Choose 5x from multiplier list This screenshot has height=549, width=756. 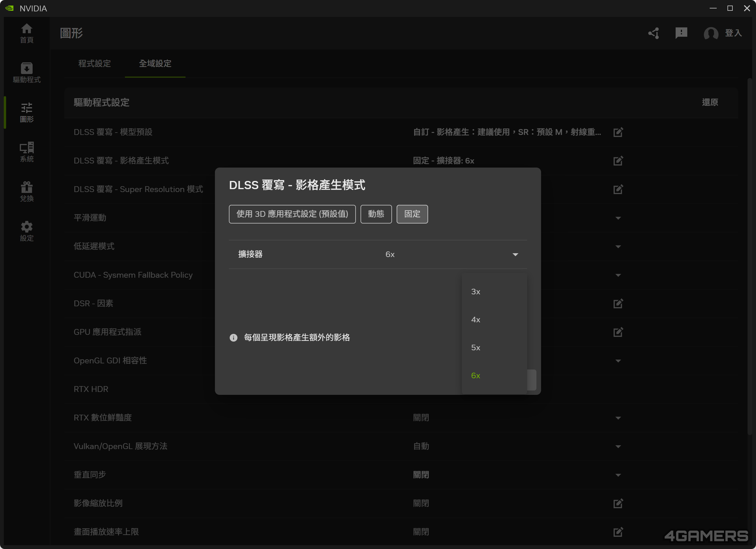click(494, 348)
